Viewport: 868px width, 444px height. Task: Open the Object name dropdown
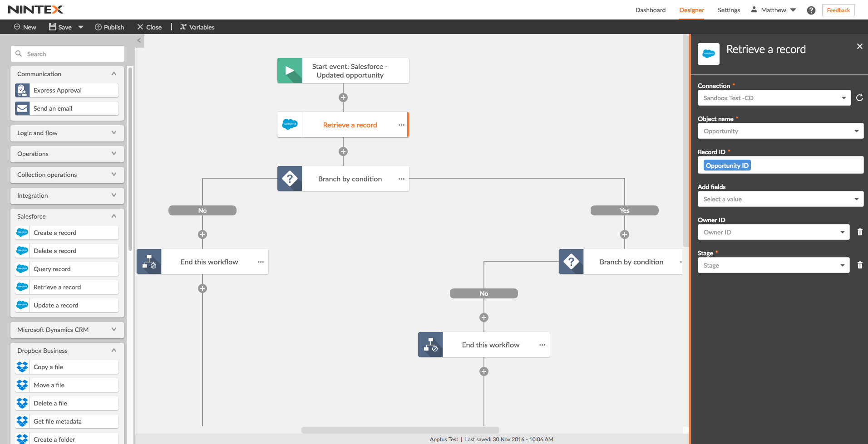(x=780, y=131)
